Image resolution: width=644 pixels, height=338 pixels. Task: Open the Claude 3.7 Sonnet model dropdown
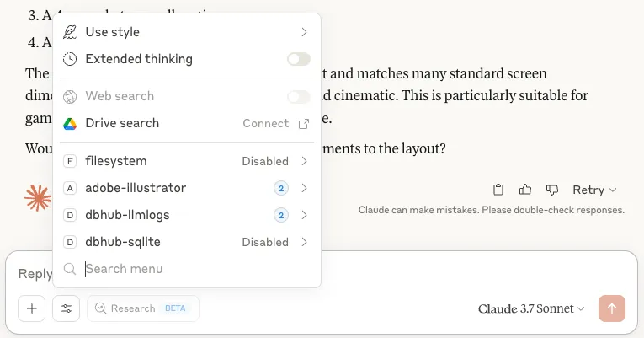coord(531,308)
